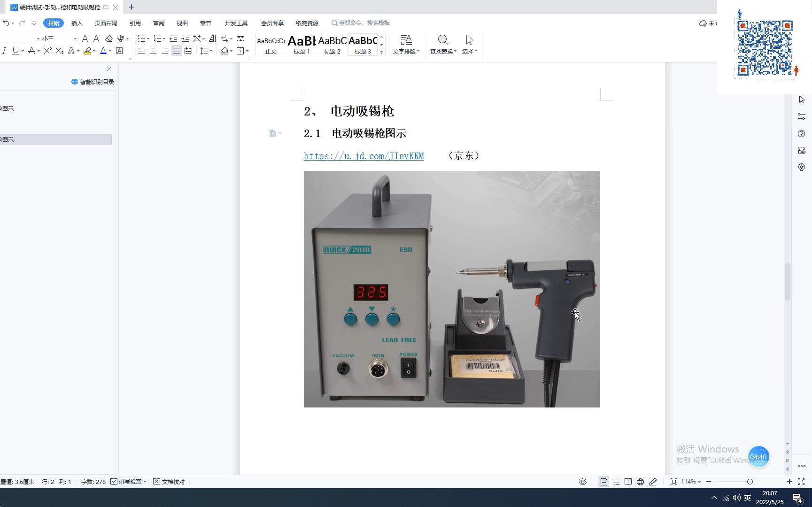Open the 开发工具 ribbon tab
This screenshot has height=507, width=812.
[x=236, y=23]
